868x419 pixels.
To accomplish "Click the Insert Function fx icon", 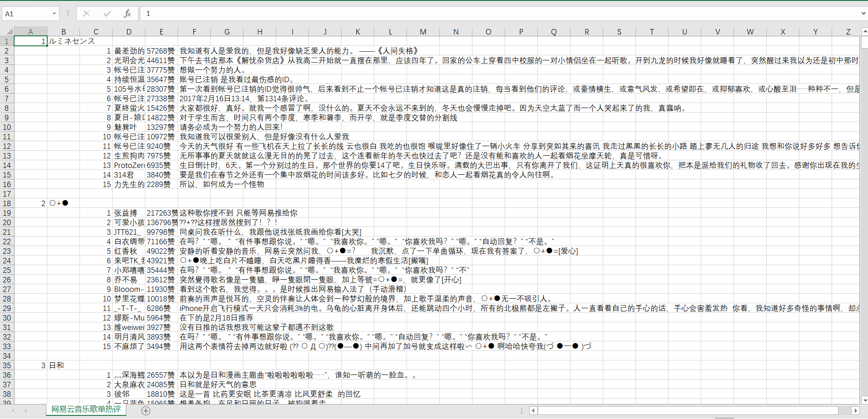I will pos(127,14).
